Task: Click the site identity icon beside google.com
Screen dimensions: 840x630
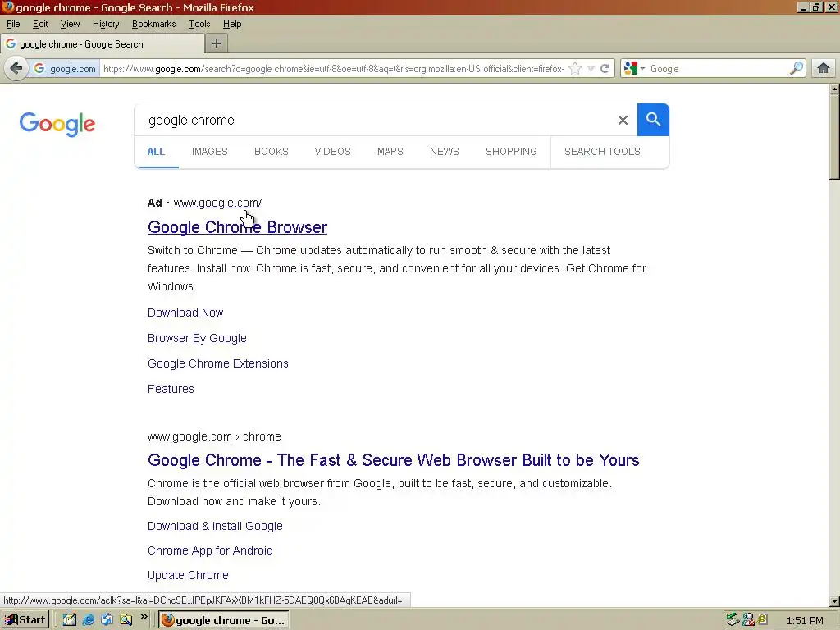Action: point(39,69)
